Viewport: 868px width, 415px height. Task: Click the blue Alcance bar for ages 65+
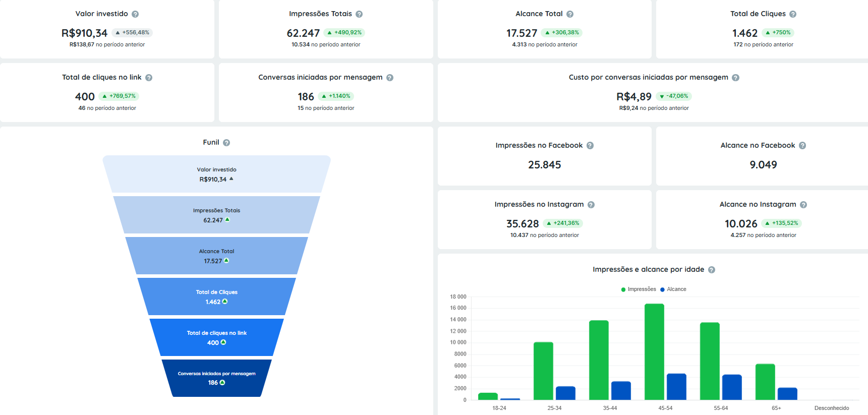(x=787, y=394)
